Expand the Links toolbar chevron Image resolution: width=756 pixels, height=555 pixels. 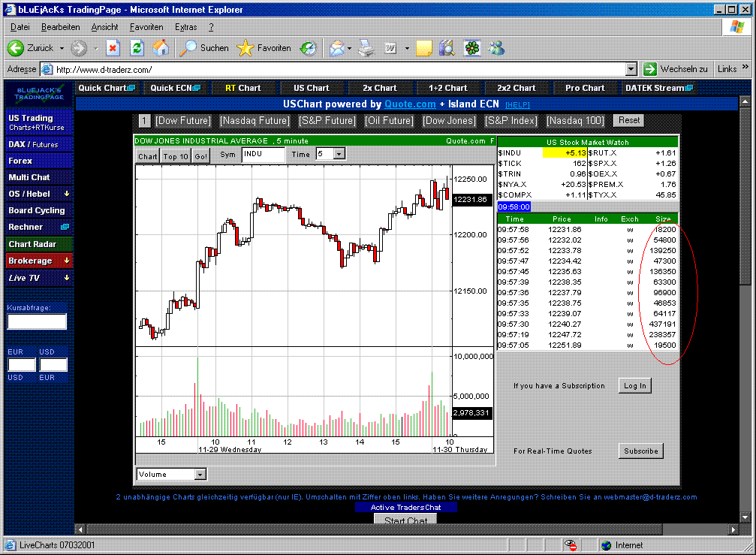pos(745,67)
